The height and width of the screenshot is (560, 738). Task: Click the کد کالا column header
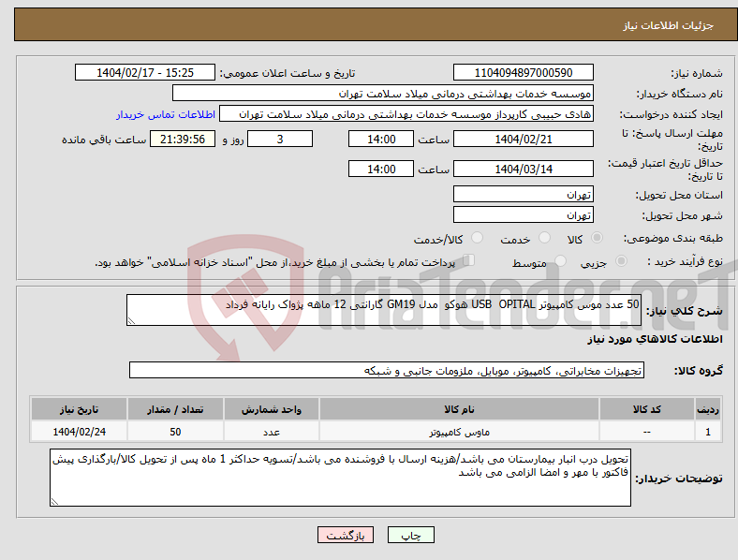coord(647,409)
